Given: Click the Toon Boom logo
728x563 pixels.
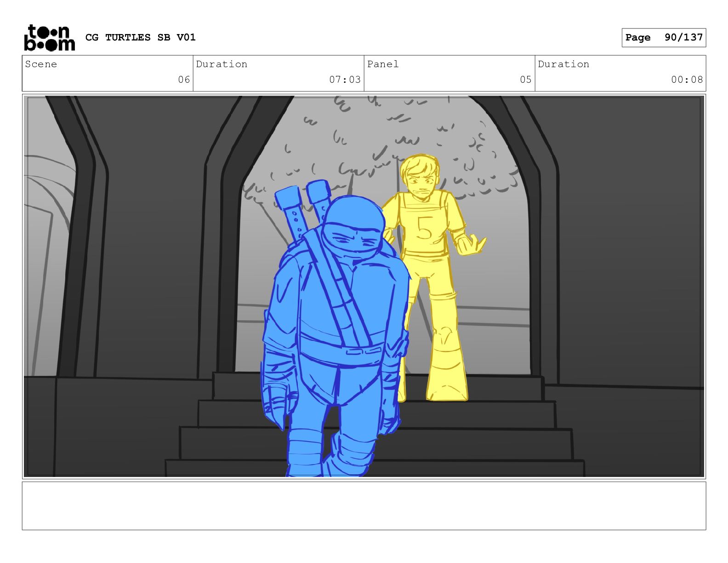Looking at the screenshot, I should click(x=49, y=37).
